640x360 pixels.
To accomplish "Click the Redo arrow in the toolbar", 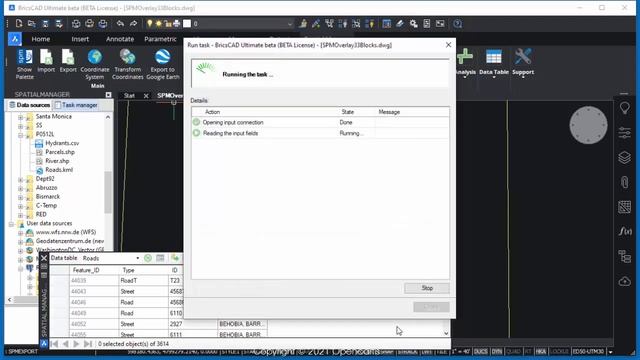I will click(133, 24).
